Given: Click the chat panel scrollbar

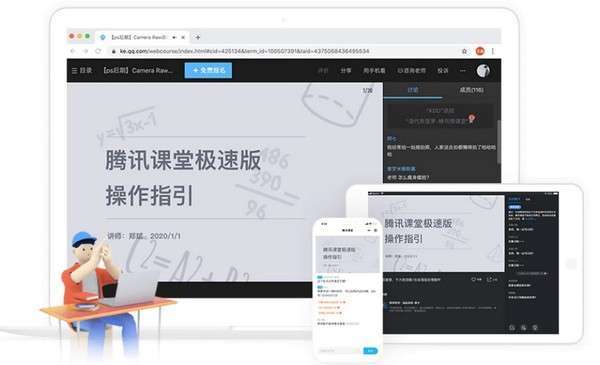Looking at the screenshot, I should (x=499, y=142).
